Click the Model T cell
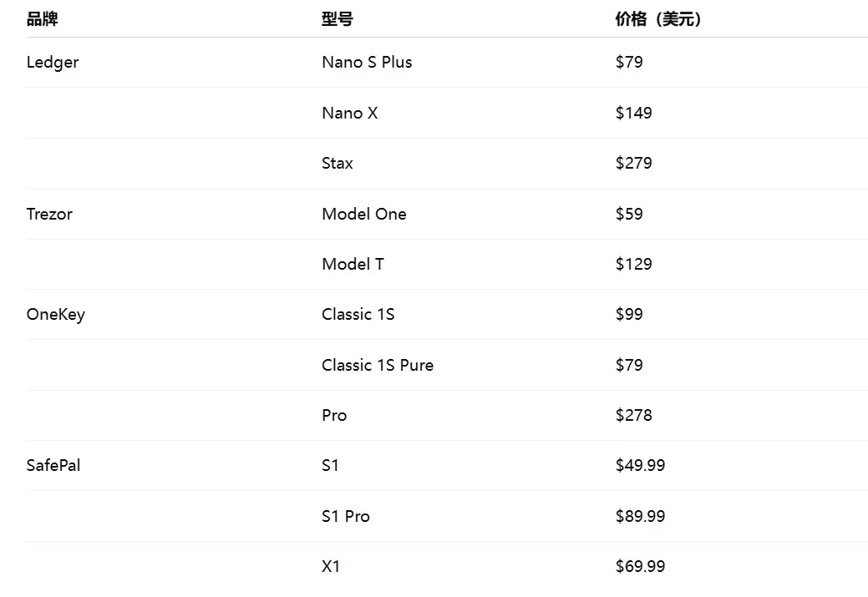Image resolution: width=868 pixels, height=597 pixels. pos(353,265)
